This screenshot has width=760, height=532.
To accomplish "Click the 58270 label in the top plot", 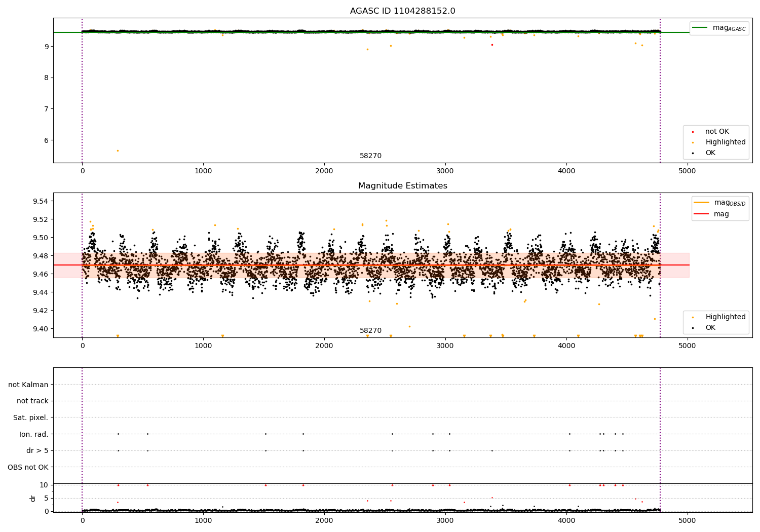I will 370,156.
